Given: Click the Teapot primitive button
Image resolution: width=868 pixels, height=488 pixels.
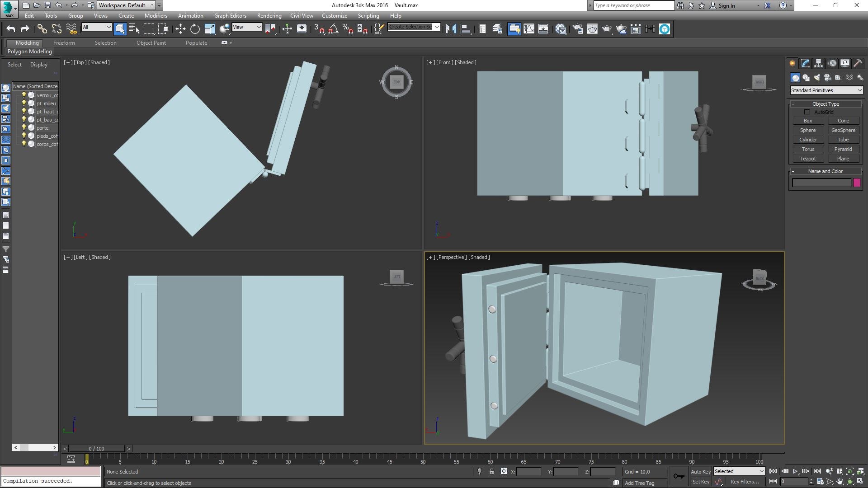Looking at the screenshot, I should click(x=808, y=159).
